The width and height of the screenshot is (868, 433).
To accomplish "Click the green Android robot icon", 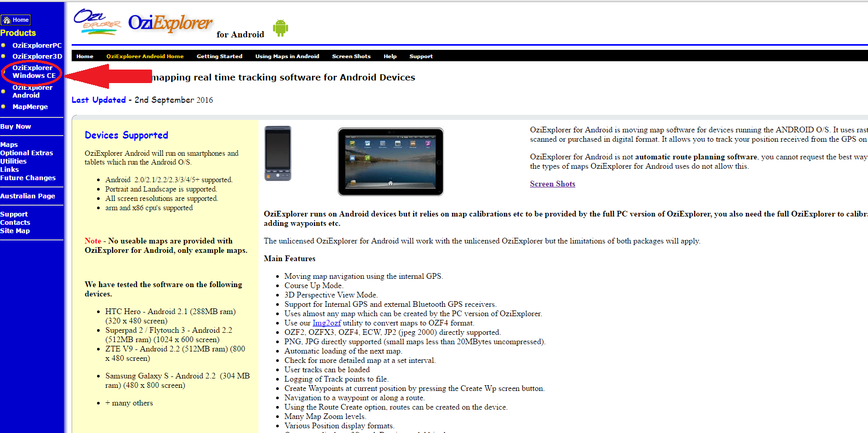I will (280, 28).
